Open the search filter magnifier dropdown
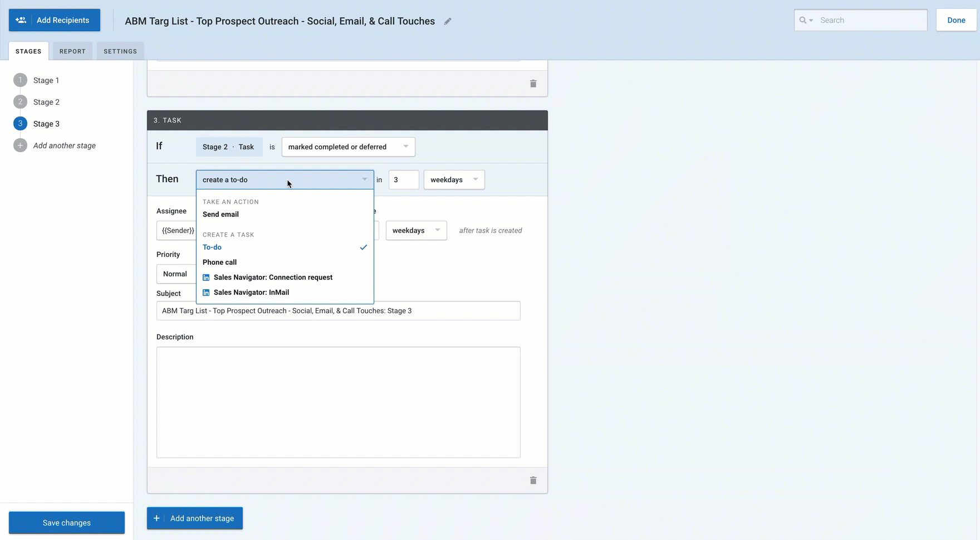This screenshot has width=980, height=540. tap(806, 20)
